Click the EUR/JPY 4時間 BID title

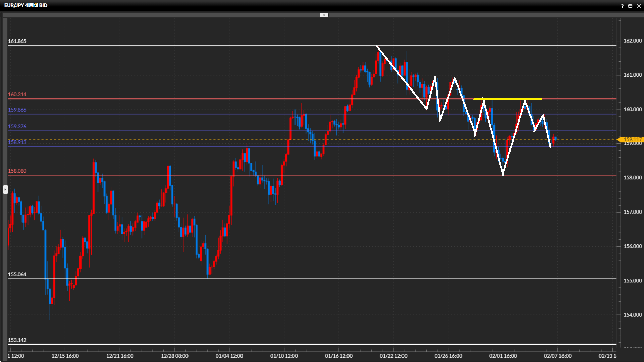point(26,5)
